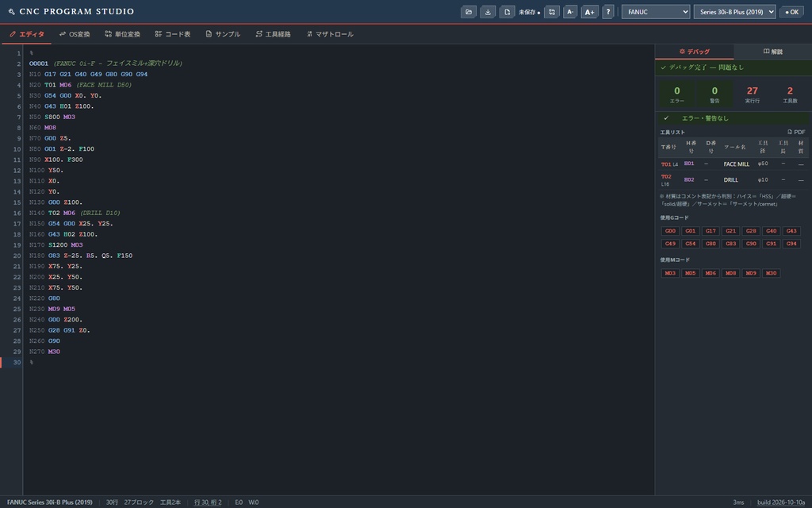Open the サンプル tab
The image size is (812, 508).
223,34
